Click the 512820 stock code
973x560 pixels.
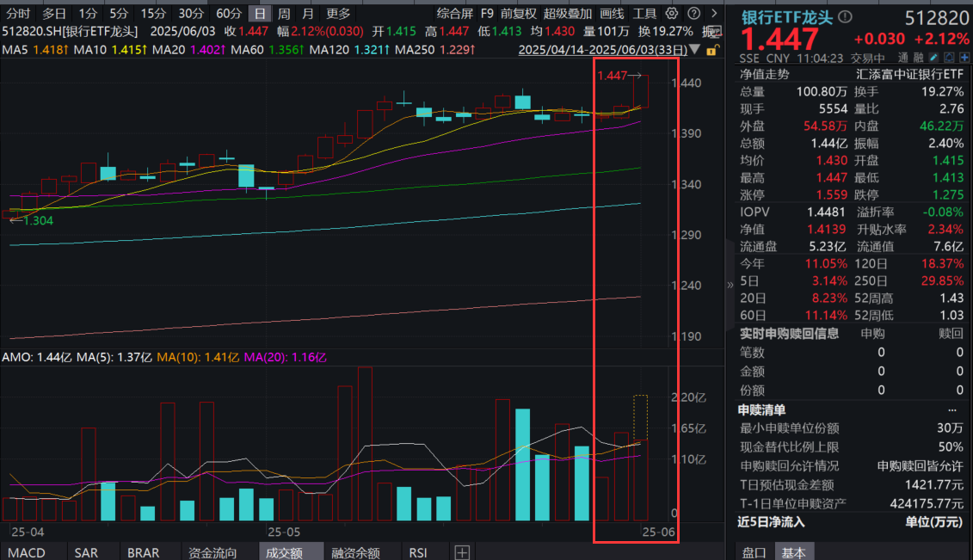(x=936, y=18)
